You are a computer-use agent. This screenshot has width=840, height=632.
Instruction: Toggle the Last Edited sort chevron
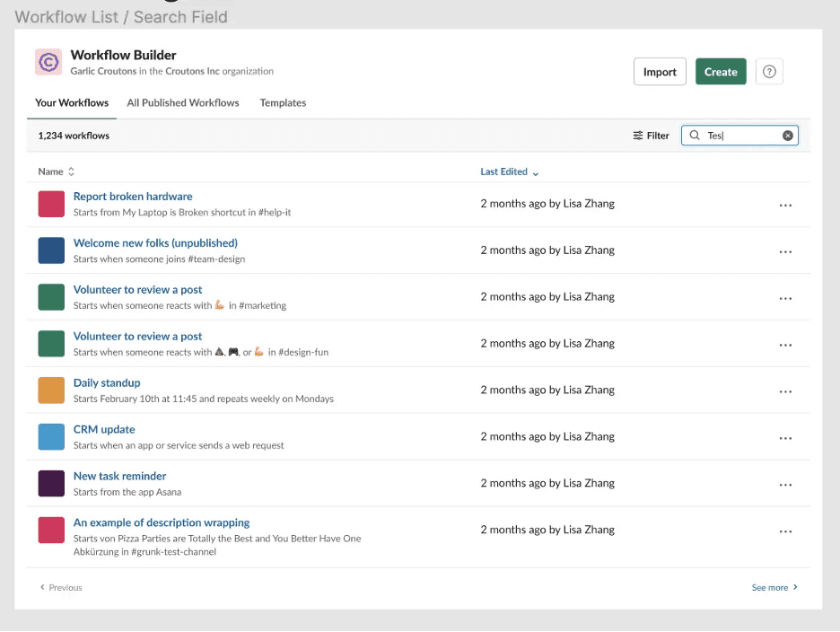(x=536, y=172)
